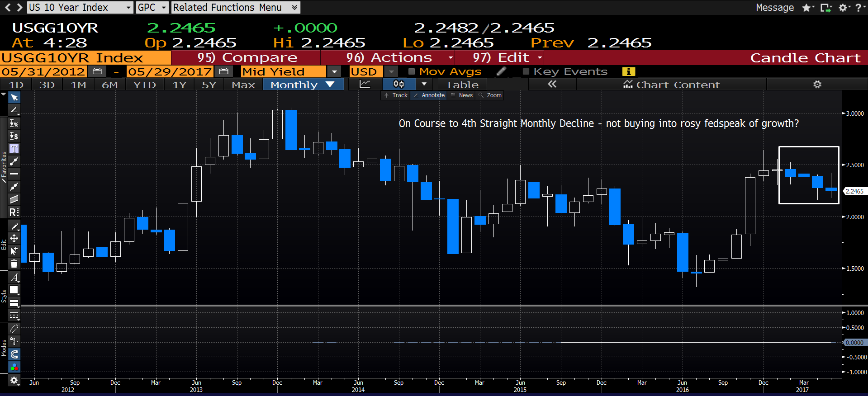
Task: Edit the start date 05/31/2012 field
Action: tap(43, 71)
